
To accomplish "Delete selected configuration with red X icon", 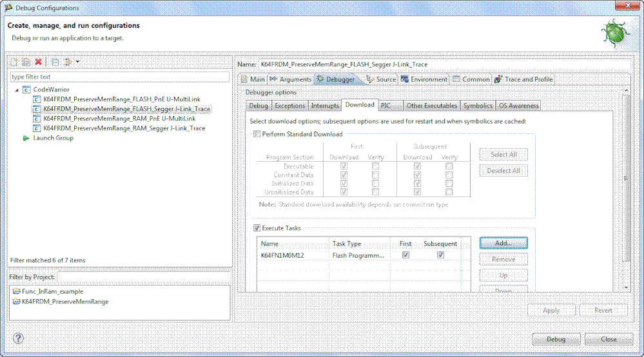I will click(39, 62).
